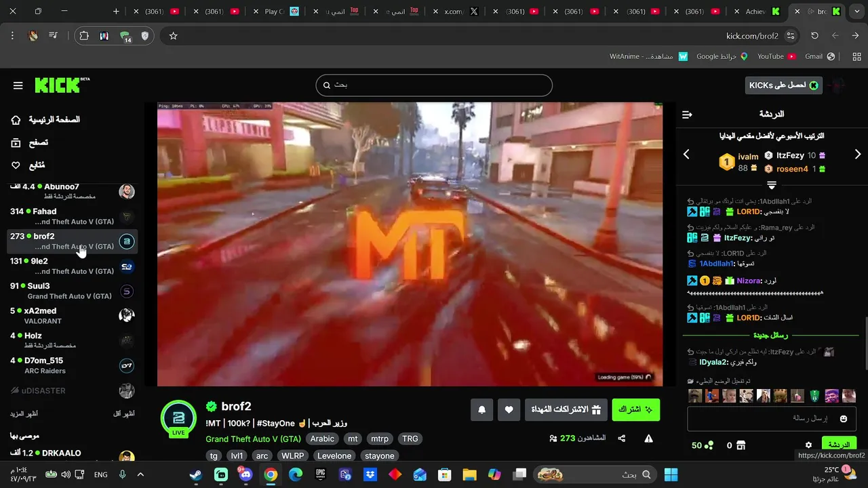The width and height of the screenshot is (868, 488).
Task: Click the report warning triangle icon
Action: (x=648, y=439)
